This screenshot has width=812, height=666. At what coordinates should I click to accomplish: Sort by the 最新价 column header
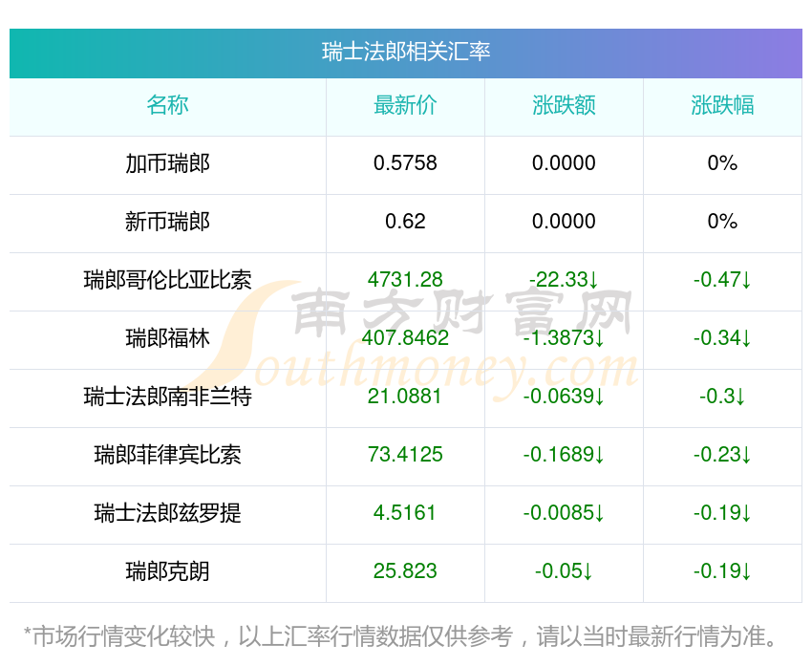click(405, 105)
